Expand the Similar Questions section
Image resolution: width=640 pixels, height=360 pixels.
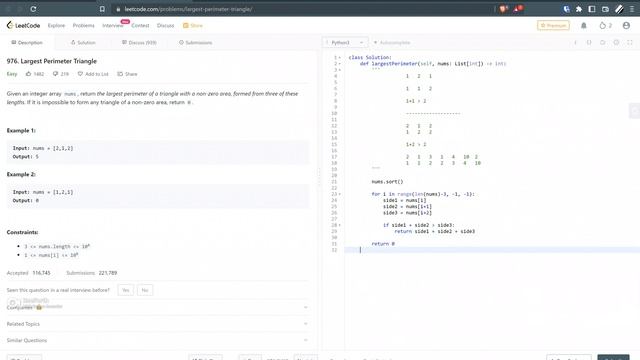click(x=157, y=340)
